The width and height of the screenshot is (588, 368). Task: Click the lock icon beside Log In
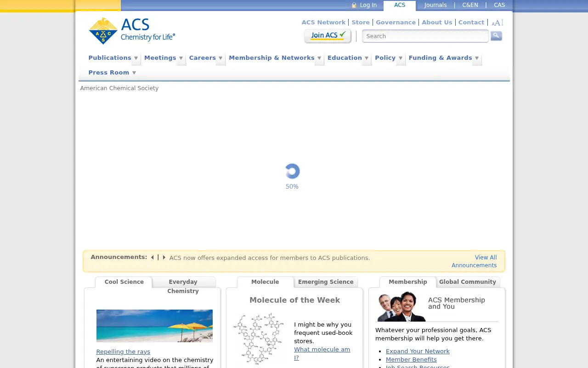pos(354,5)
